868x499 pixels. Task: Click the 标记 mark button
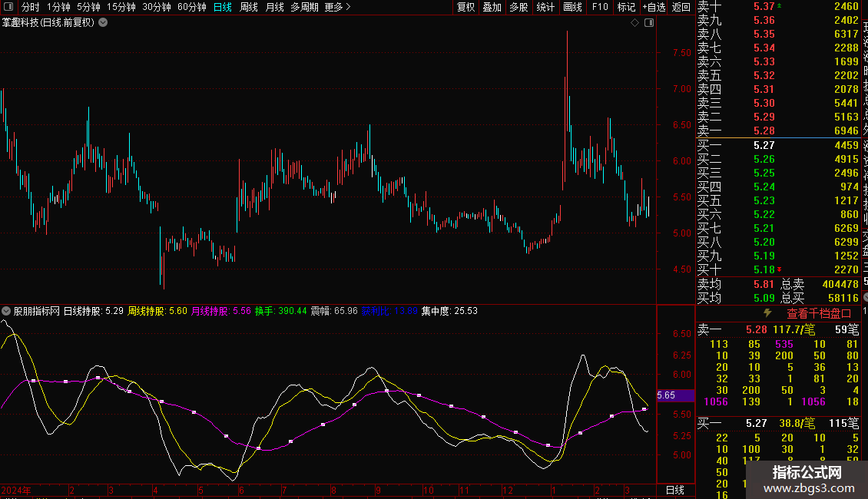click(626, 7)
